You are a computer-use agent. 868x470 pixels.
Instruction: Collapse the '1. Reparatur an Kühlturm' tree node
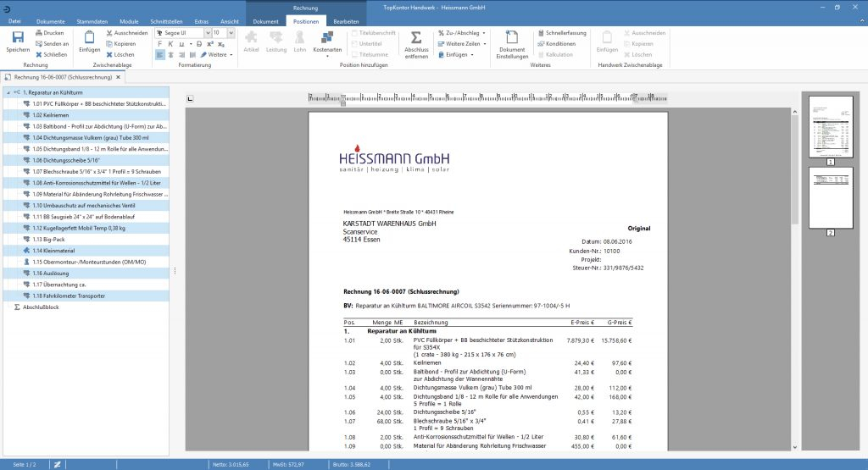click(8, 92)
